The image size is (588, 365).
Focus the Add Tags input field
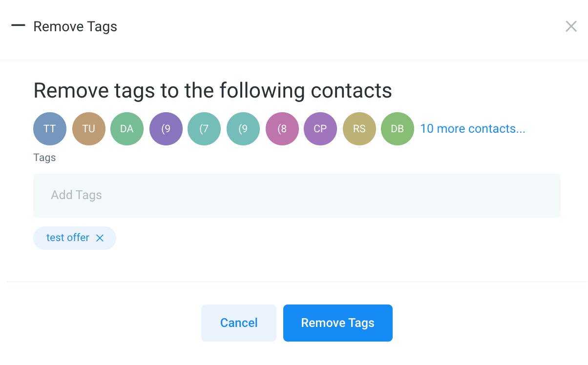pos(297,196)
